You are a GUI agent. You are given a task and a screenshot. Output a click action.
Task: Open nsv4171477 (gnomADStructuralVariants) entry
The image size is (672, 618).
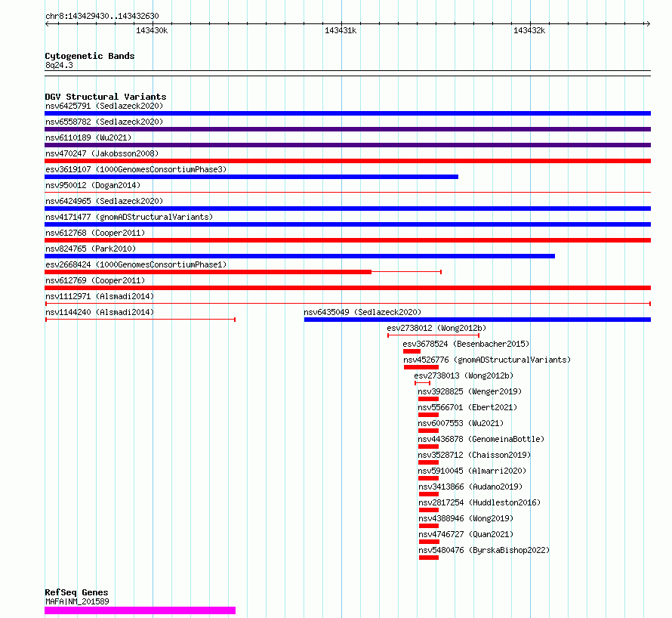129,217
